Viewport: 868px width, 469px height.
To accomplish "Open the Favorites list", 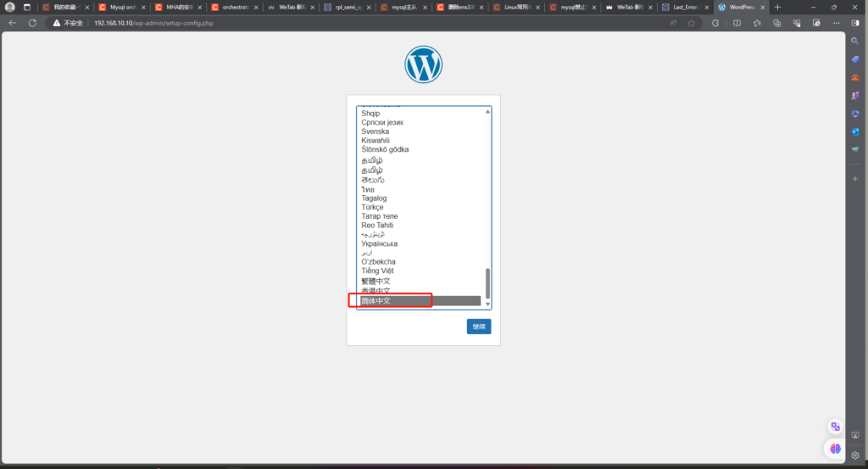I will tap(757, 23).
